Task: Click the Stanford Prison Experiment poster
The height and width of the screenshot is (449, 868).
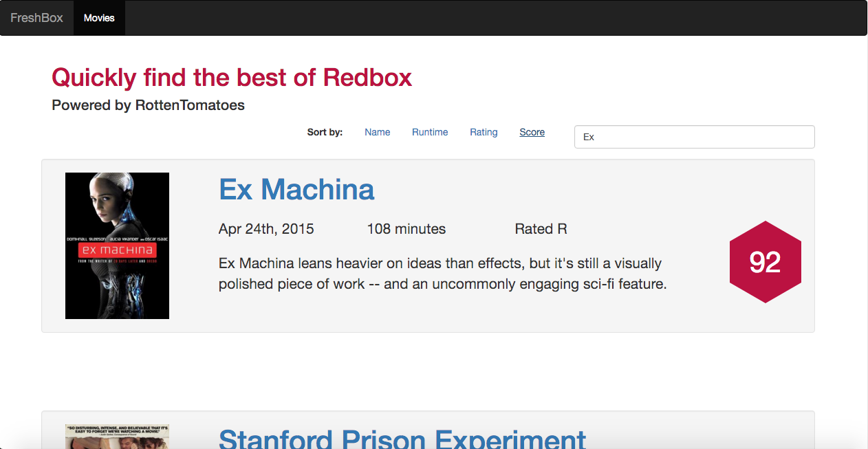Action: [x=117, y=437]
